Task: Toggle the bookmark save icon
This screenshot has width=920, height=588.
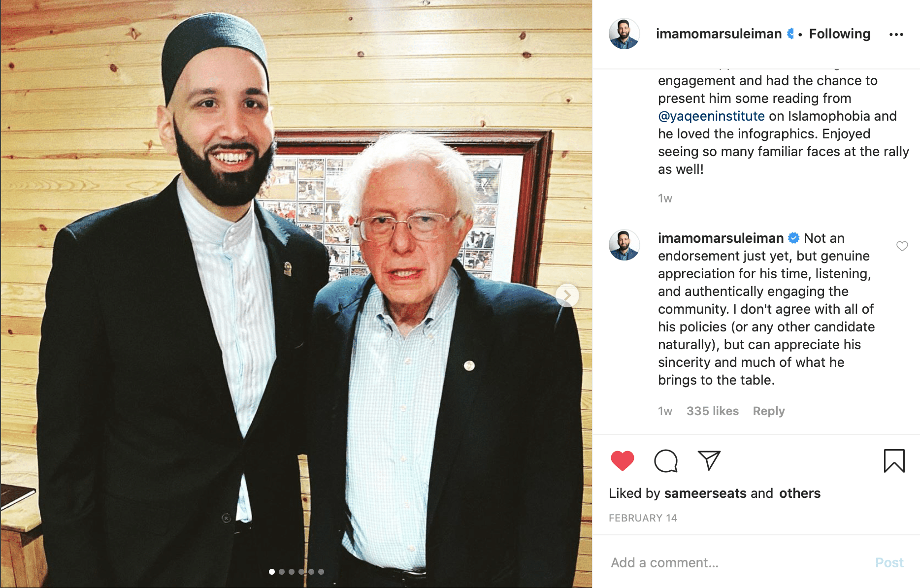Action: click(x=894, y=461)
